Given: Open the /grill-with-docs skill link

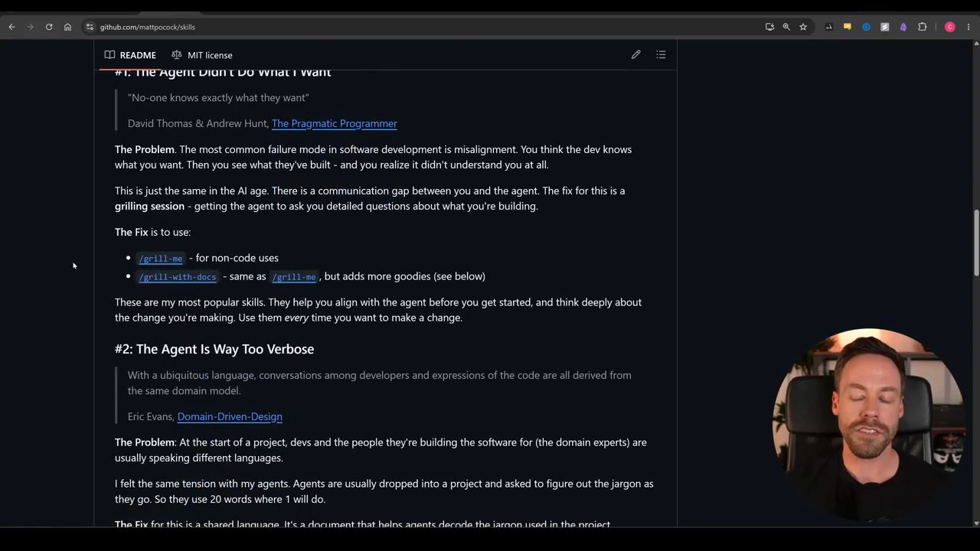Looking at the screenshot, I should (178, 276).
